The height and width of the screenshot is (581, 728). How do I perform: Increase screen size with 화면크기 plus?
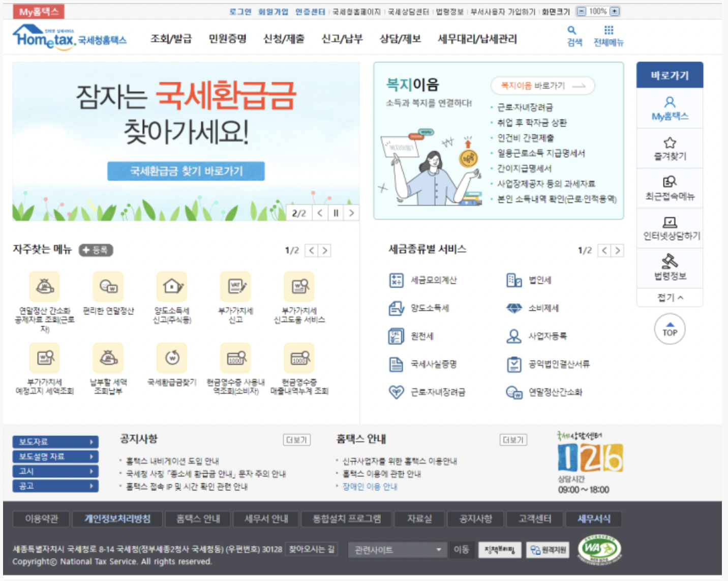coord(614,11)
